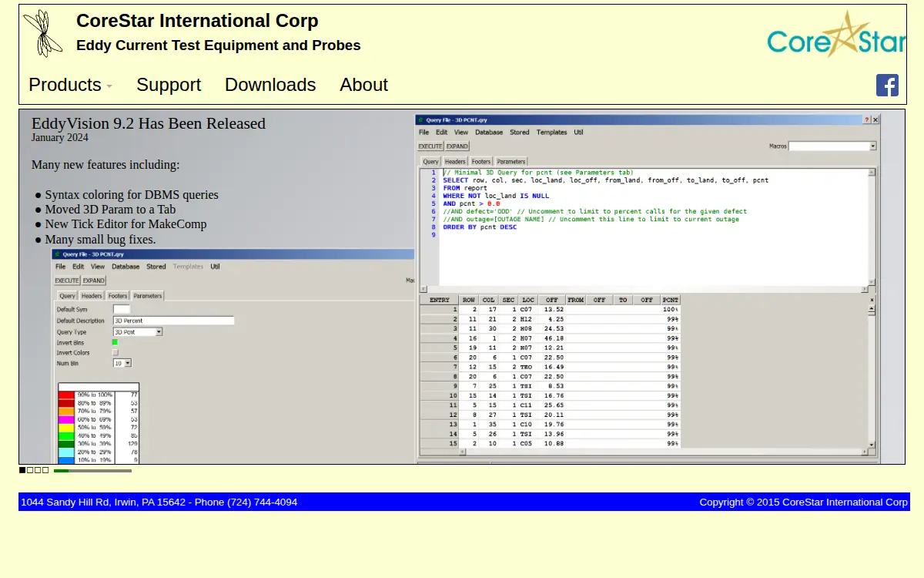
Task: Select Headers tab in small Parameters query window
Action: [92, 296]
